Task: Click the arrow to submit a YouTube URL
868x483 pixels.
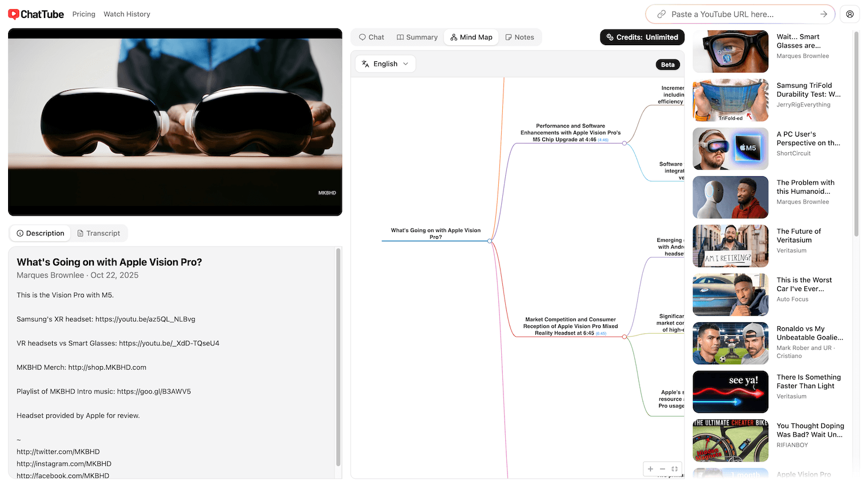Action: 825,14
